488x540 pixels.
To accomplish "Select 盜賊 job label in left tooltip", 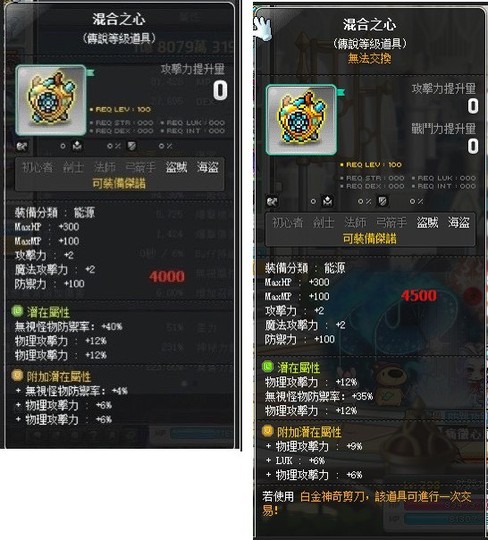I will tap(176, 167).
